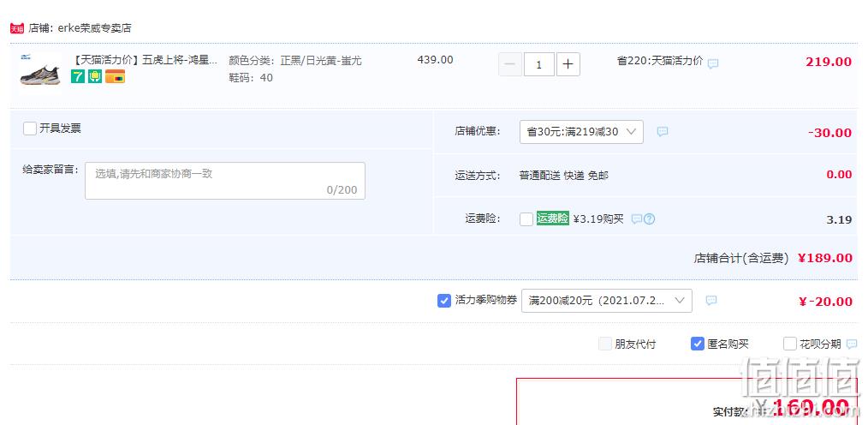Screen dimensions: 868x425
Task: Tick the 朋友代付 checkbox
Action: (x=604, y=344)
